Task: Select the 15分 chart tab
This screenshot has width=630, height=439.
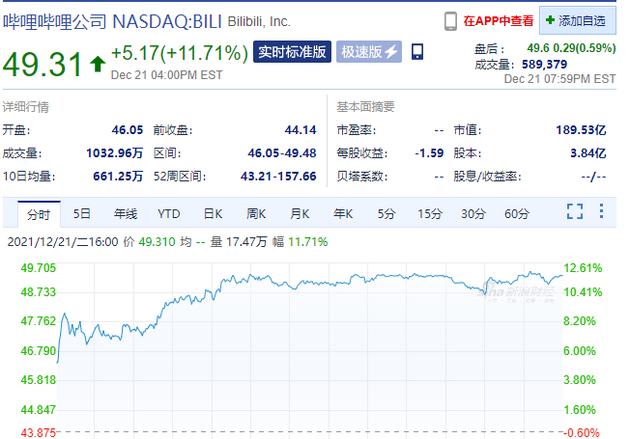Action: (x=430, y=214)
